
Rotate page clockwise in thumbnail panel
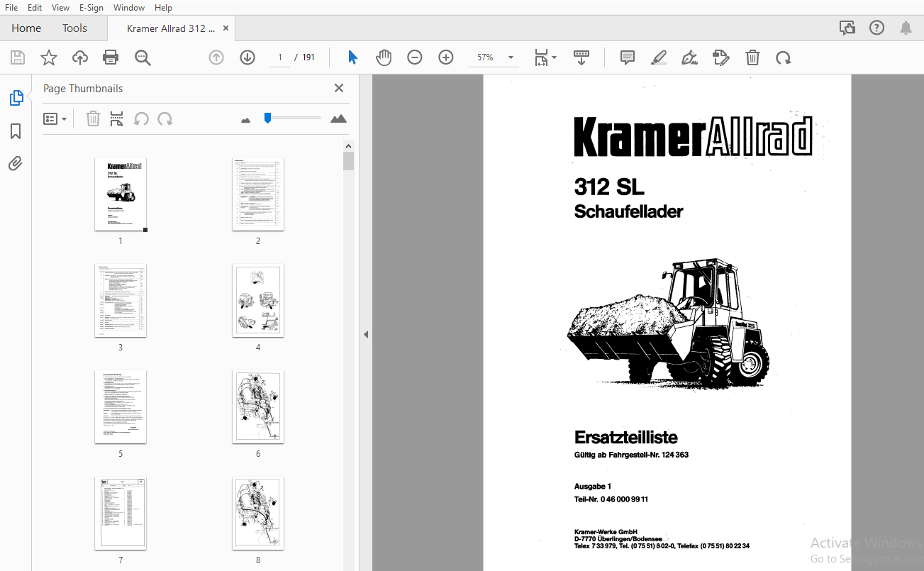(165, 119)
